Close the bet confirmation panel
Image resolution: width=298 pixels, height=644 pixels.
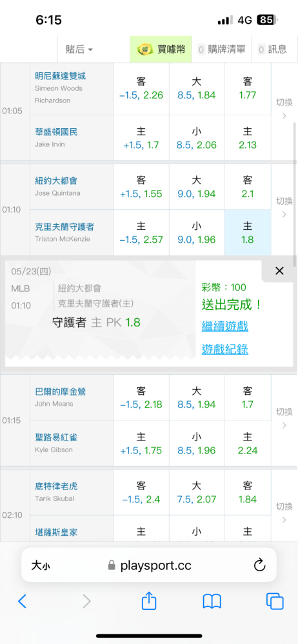click(279, 270)
